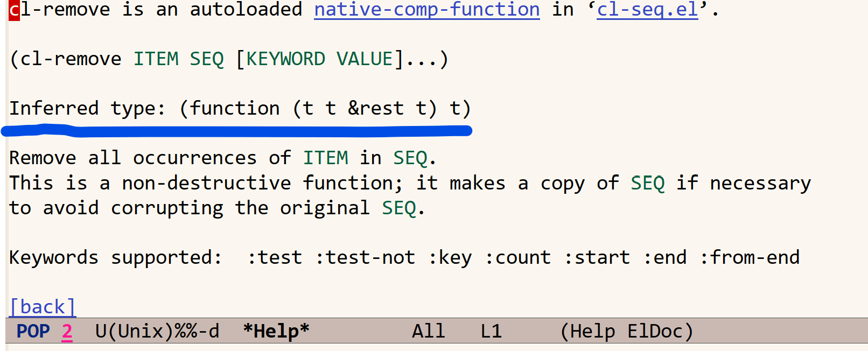Open the cl-seq.el source file link
Screen dimensions: 868x351
point(648,9)
